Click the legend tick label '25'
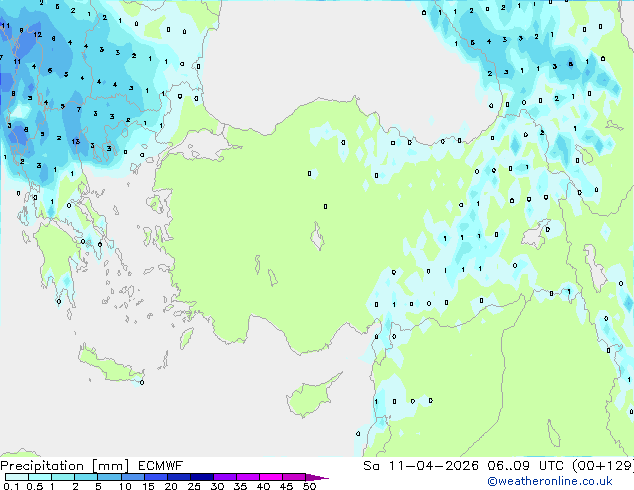The height and width of the screenshot is (490, 634). (x=194, y=486)
